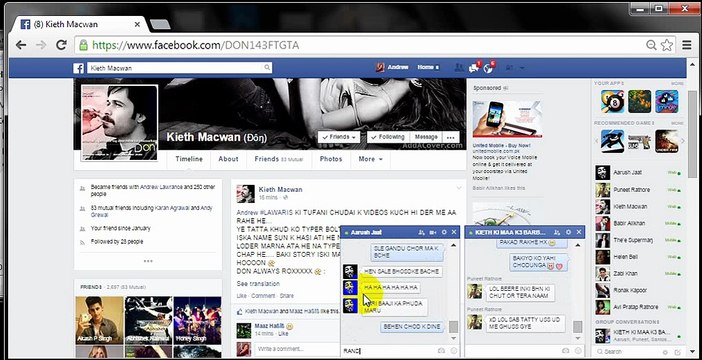Expand the ellipsis in the intro box
Screen dimensions: 702x360
click(x=148, y=261)
